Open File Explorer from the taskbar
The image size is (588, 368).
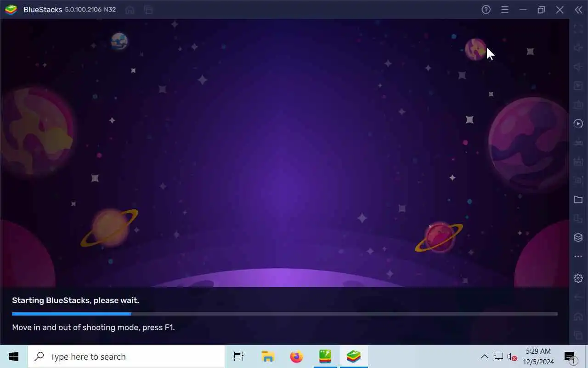(268, 356)
